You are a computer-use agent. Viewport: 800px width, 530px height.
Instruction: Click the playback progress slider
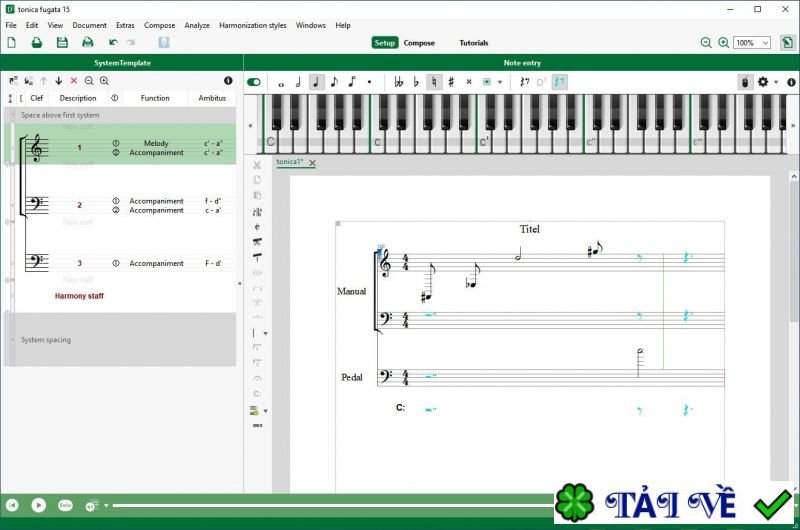click(333, 506)
